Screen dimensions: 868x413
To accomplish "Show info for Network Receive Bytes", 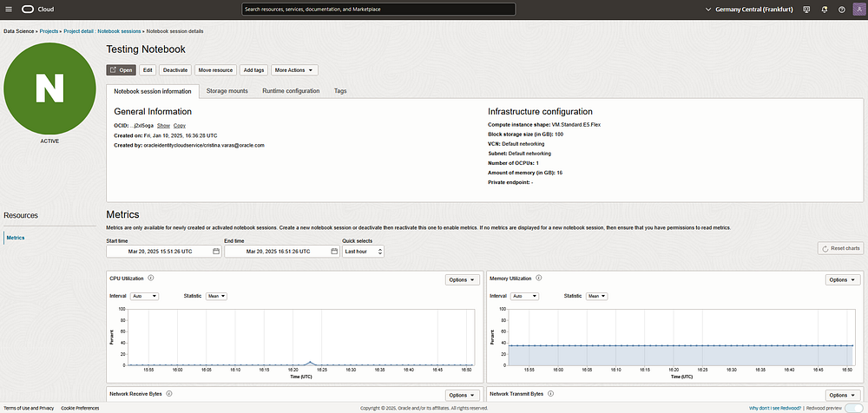I will (169, 394).
